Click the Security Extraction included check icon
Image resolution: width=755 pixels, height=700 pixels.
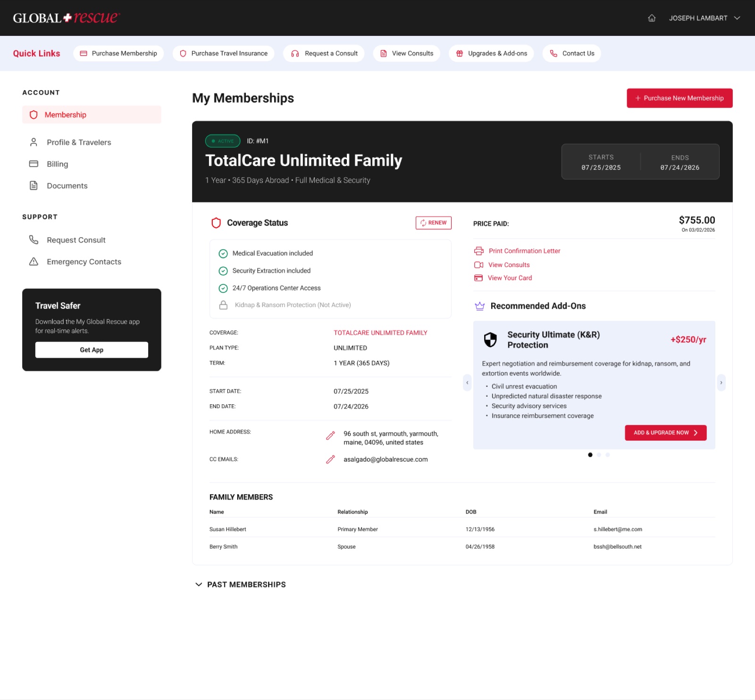tap(223, 271)
